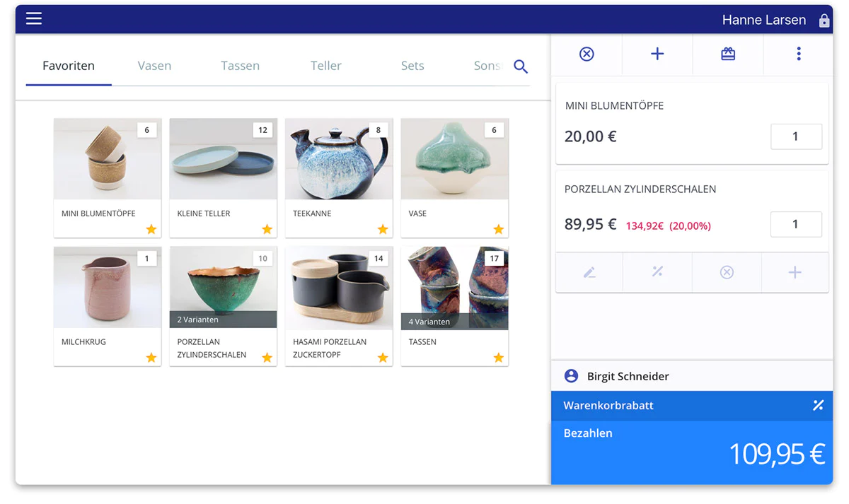Click the Warenkorbrabatt percent icon
This screenshot has height=504, width=849.
tap(818, 406)
